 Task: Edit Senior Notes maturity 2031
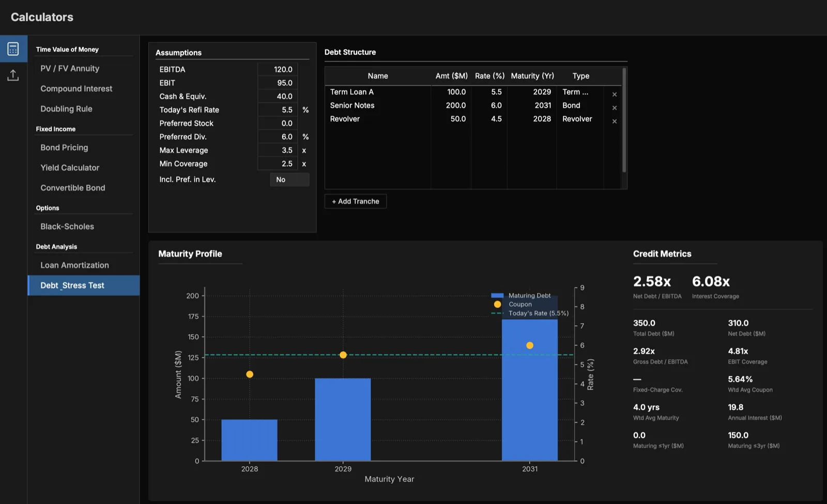coord(532,105)
